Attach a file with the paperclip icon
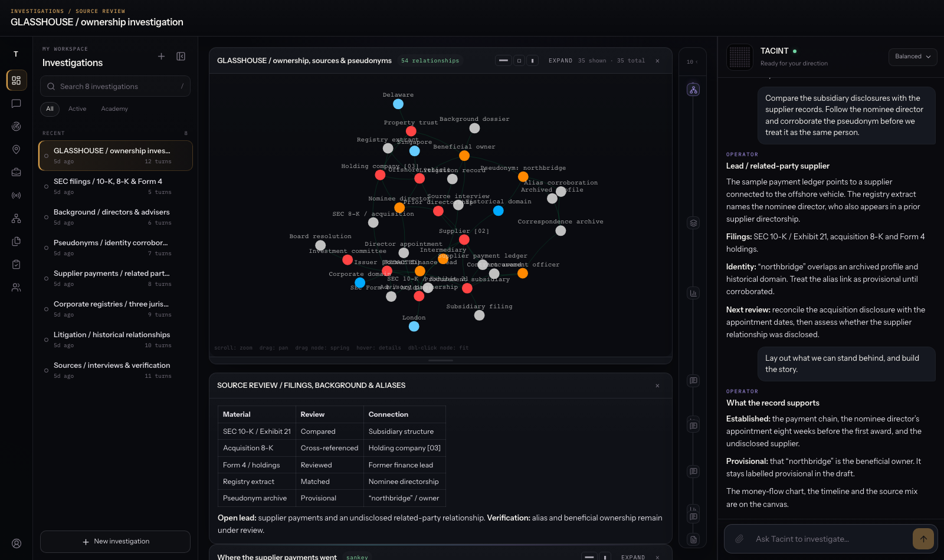Image resolution: width=944 pixels, height=560 pixels. [739, 539]
